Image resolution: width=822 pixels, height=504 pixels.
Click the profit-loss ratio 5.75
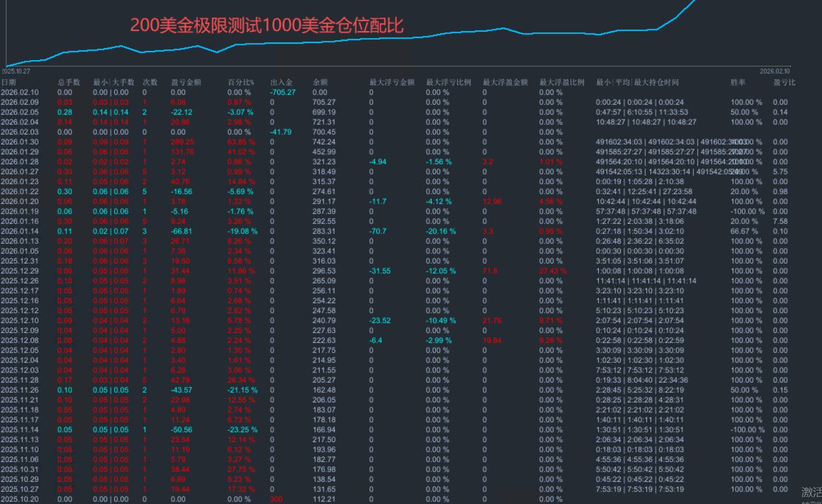[780, 172]
